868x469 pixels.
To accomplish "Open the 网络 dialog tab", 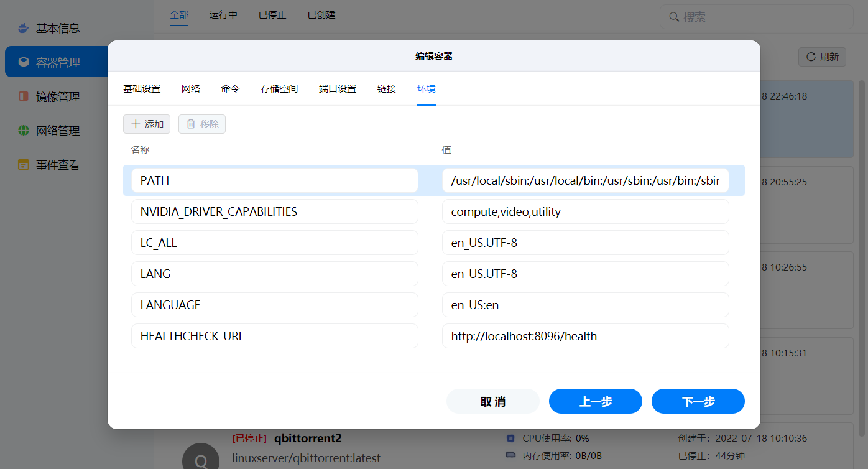I will coord(191,89).
